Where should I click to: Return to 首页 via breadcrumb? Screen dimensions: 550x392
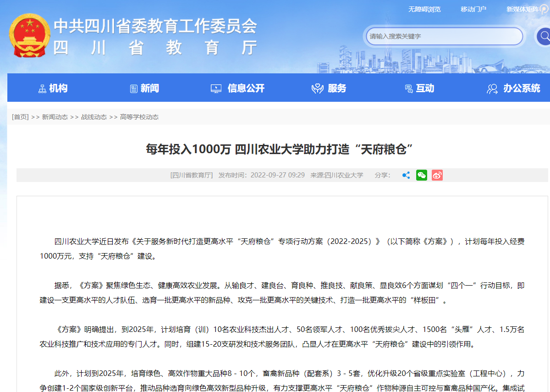[x=20, y=117]
